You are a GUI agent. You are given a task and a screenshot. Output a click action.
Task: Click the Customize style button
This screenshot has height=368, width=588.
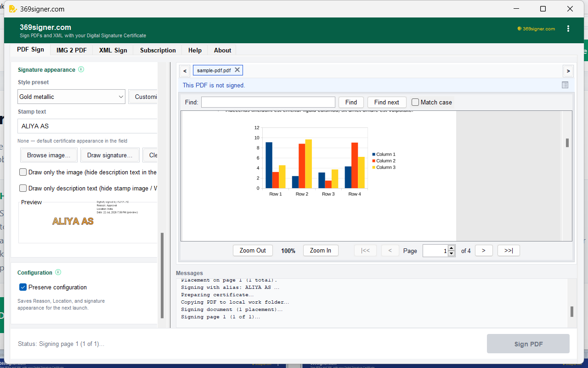143,97
